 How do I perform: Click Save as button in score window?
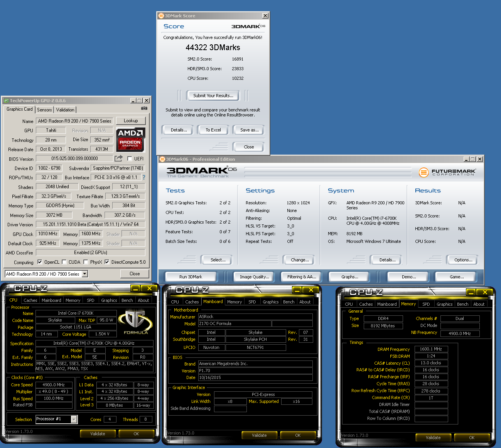tap(249, 130)
